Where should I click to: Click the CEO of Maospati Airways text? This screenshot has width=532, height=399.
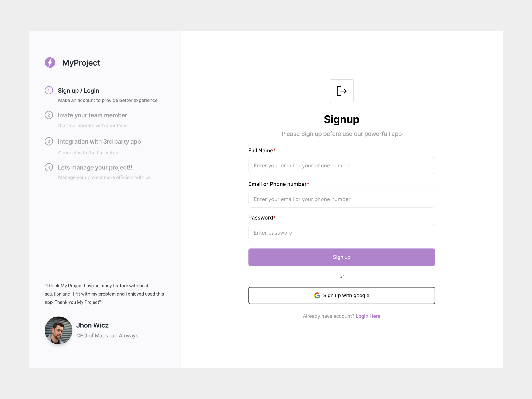(x=107, y=336)
